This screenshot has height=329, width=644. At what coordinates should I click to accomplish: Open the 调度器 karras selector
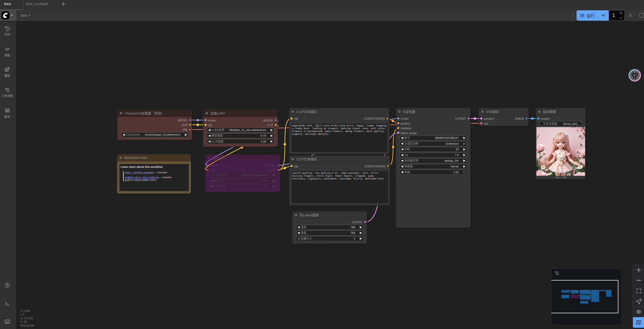click(433, 166)
